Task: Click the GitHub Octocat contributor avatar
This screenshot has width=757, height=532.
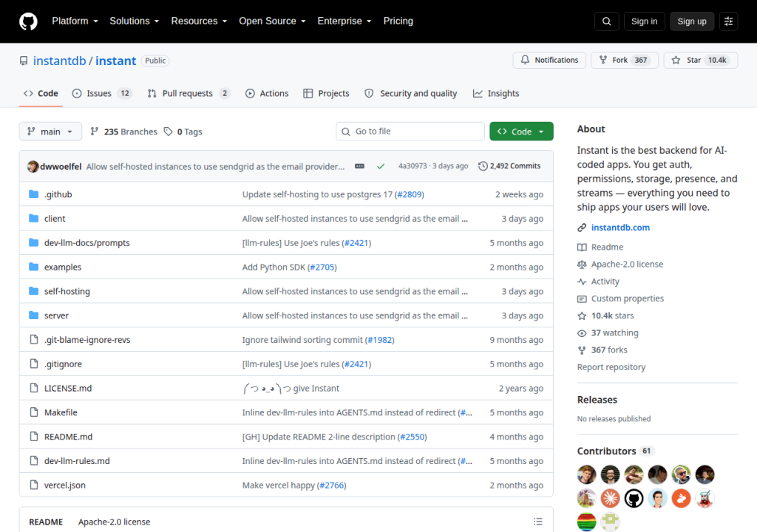Action: pyautogui.click(x=634, y=498)
